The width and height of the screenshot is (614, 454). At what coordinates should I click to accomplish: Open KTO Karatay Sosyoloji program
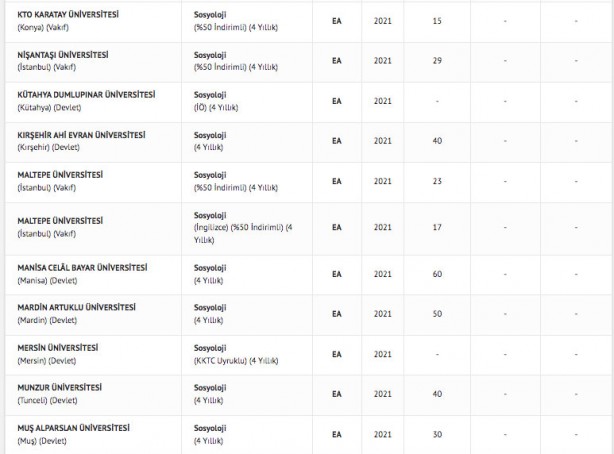click(x=210, y=15)
